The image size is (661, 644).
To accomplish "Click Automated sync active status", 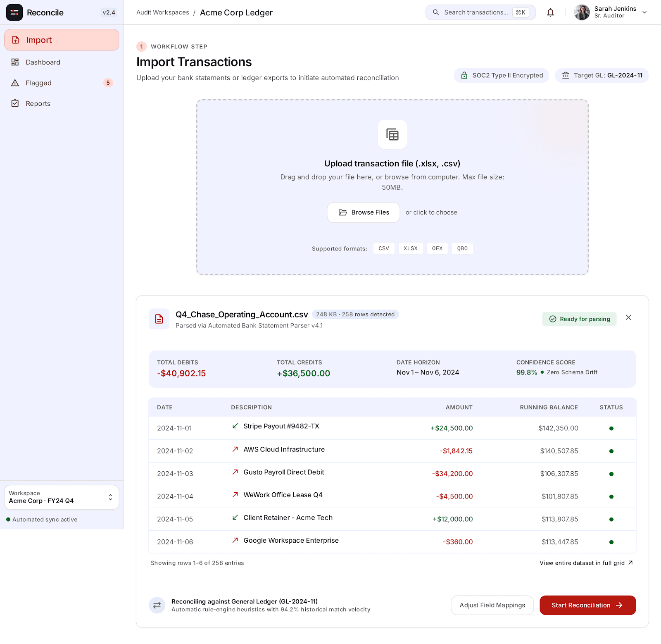I will (42, 520).
